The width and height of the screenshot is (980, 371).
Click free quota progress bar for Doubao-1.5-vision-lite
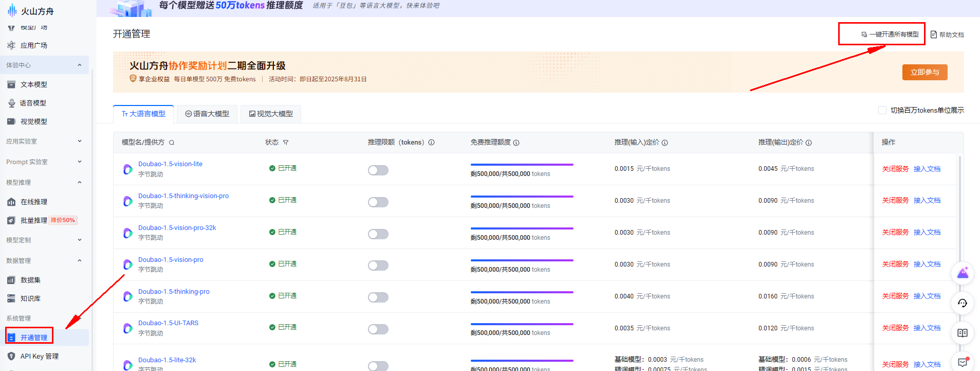point(522,165)
